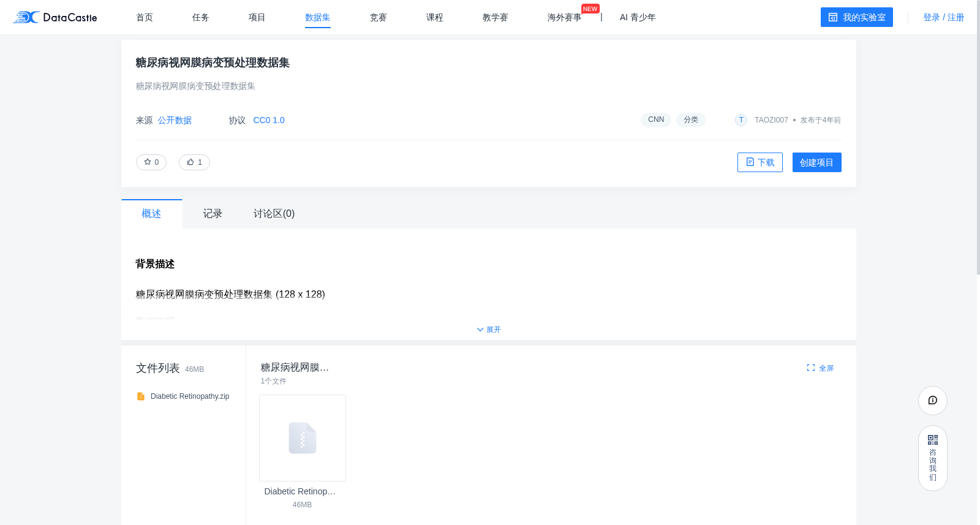Click the 下载 download button
This screenshot has width=980, height=525.
(x=760, y=162)
